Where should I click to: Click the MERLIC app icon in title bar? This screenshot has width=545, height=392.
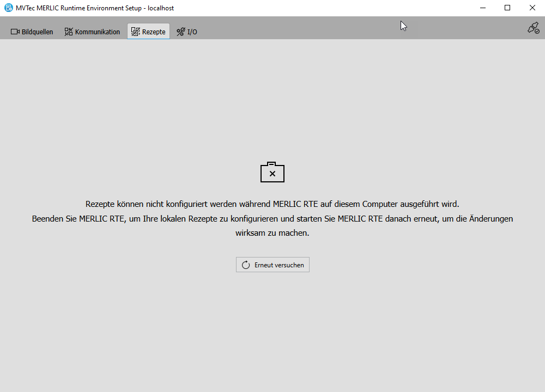point(8,8)
